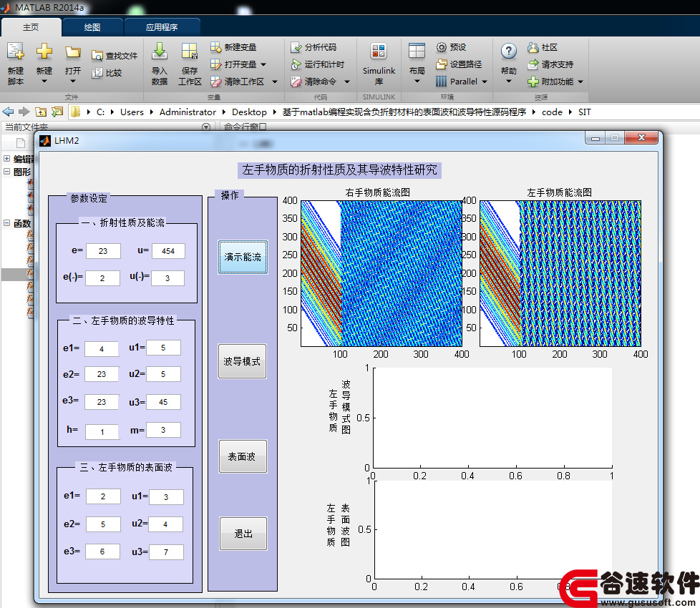Screen dimensions: 700x608
Task: Click the u= field showing 454
Action: tap(168, 251)
